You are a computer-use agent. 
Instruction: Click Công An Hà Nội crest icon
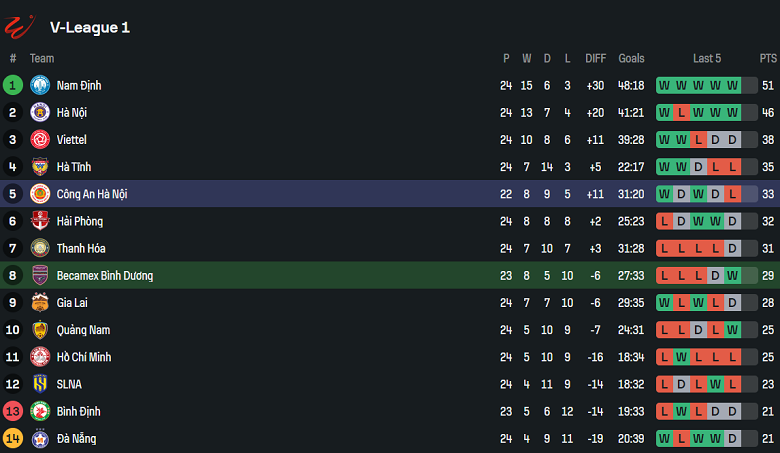click(x=40, y=194)
